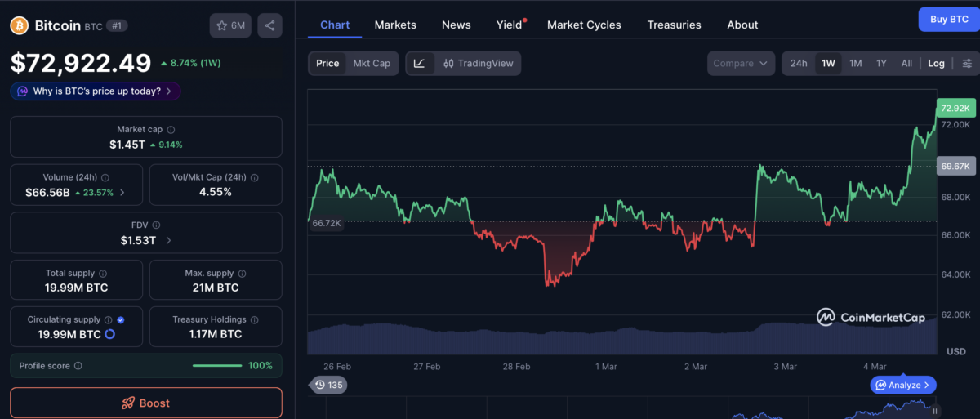Click the Profile score progress bar
The height and width of the screenshot is (419, 980).
pyautogui.click(x=217, y=366)
